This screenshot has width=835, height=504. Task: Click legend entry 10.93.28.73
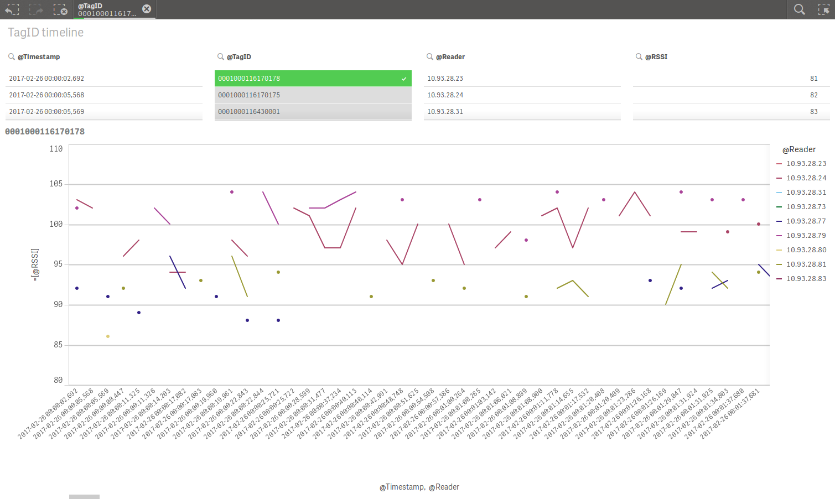[x=801, y=207]
